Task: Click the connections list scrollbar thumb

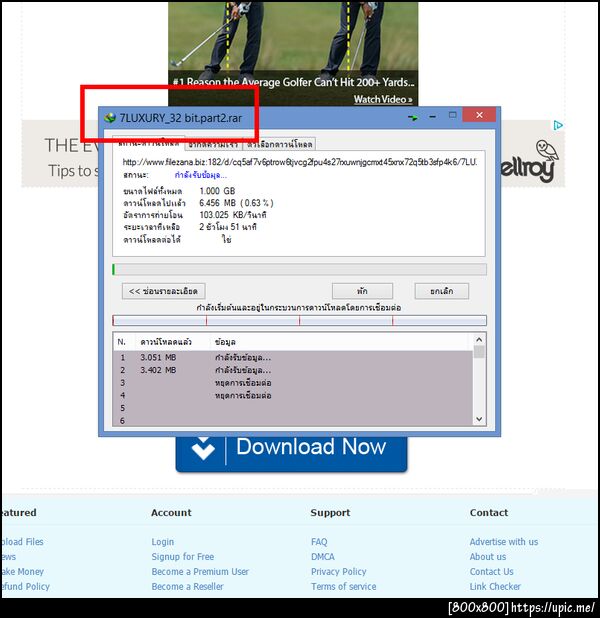Action: point(479,352)
